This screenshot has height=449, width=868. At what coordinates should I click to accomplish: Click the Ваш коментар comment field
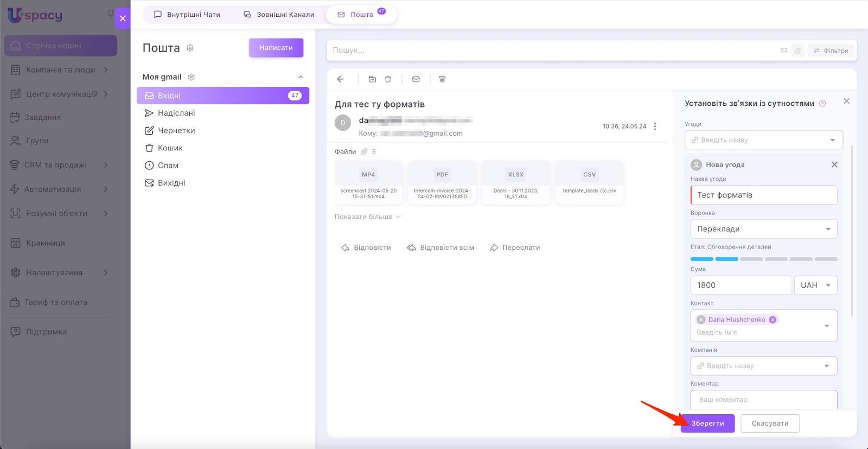tap(764, 400)
